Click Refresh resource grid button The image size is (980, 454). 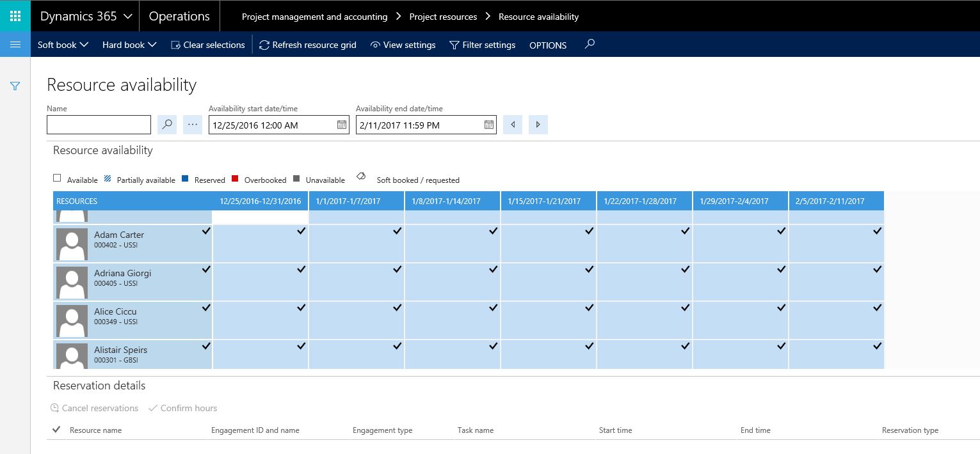(308, 45)
